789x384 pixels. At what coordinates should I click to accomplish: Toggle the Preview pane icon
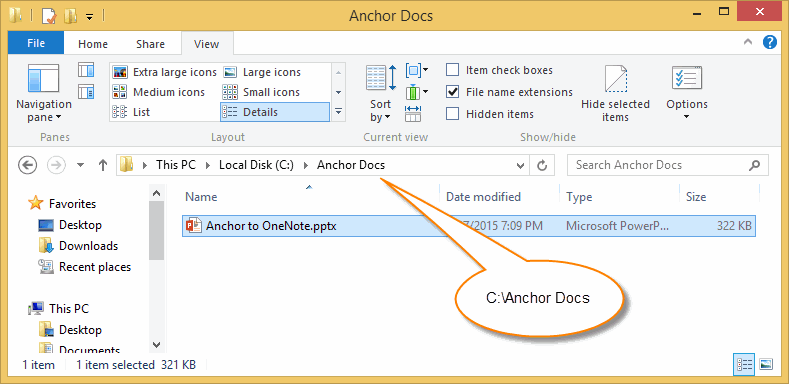click(x=86, y=70)
